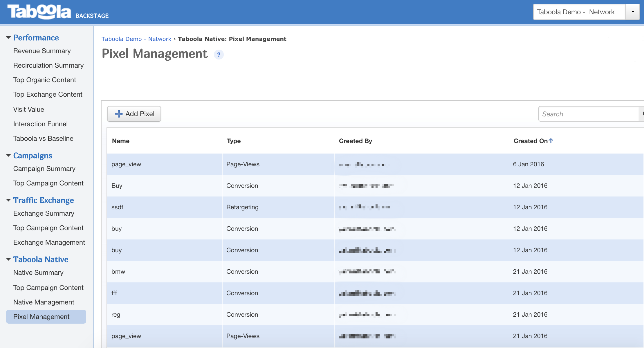Click the Network breadcrumb link
The width and height of the screenshot is (644, 348).
160,39
